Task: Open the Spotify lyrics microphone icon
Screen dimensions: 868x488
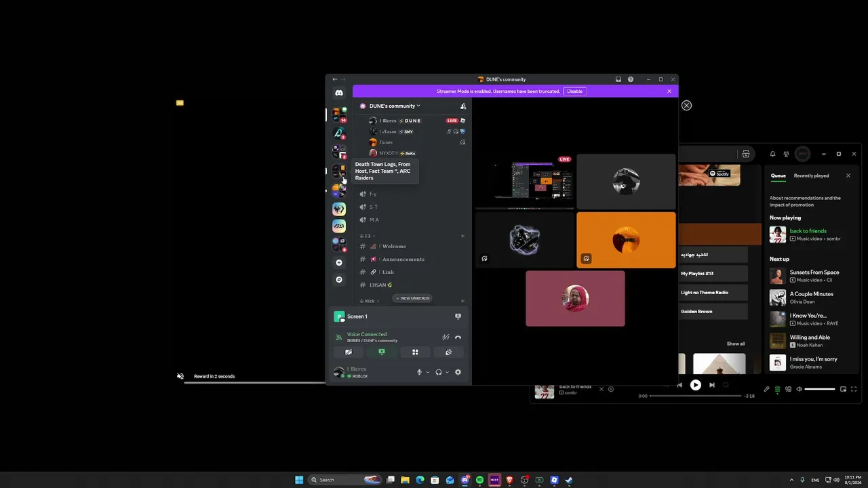Action: point(766,389)
